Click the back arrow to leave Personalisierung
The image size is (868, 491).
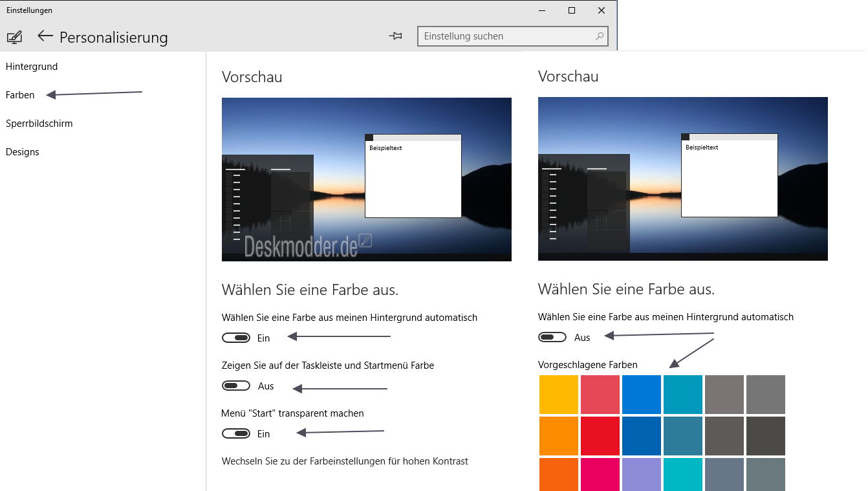point(45,37)
